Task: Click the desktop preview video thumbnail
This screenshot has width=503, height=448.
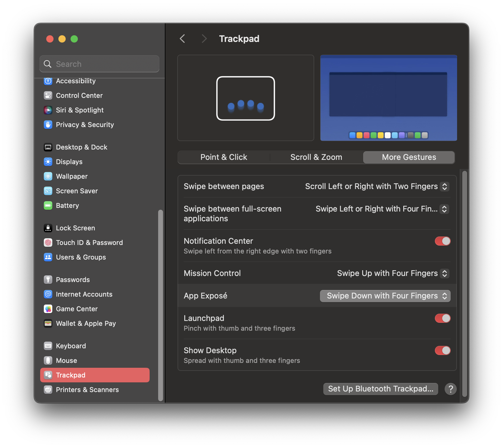Action: tap(389, 98)
